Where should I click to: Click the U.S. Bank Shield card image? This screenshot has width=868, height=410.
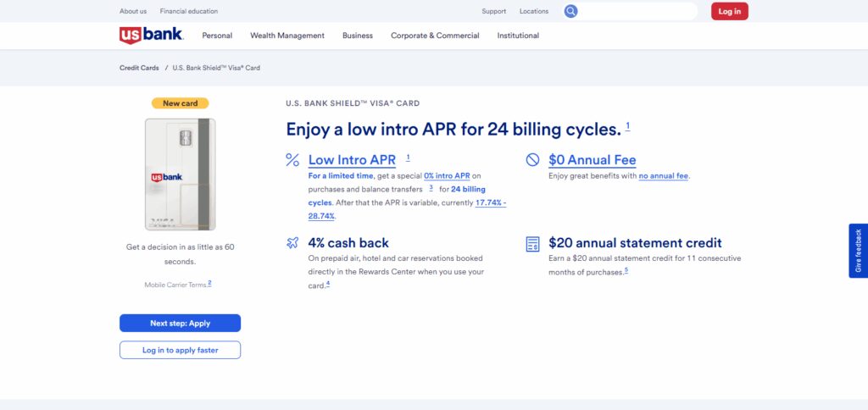(180, 175)
